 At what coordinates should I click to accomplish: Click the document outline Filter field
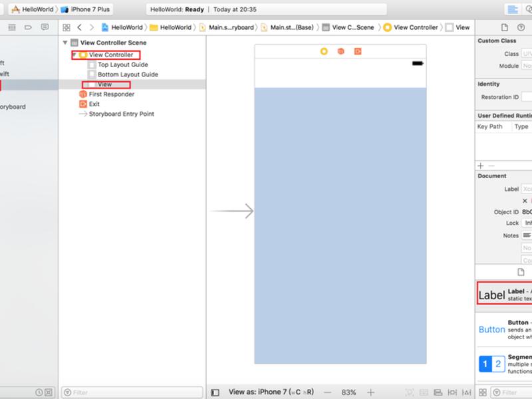[132, 392]
